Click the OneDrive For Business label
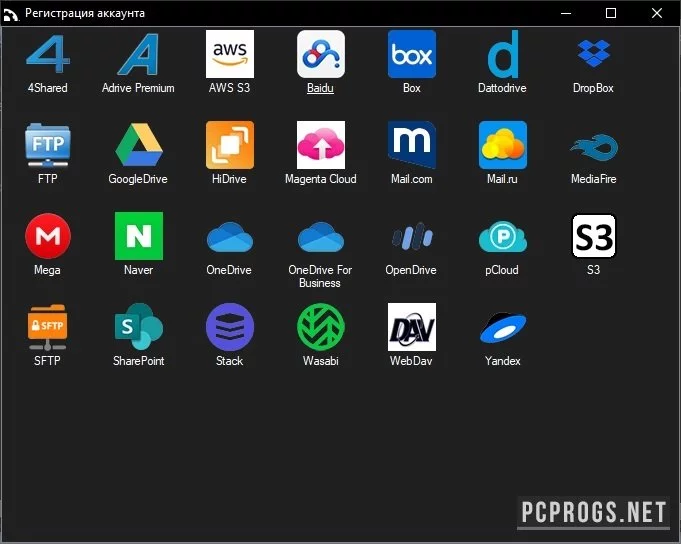This screenshot has height=544, width=681. [x=320, y=277]
